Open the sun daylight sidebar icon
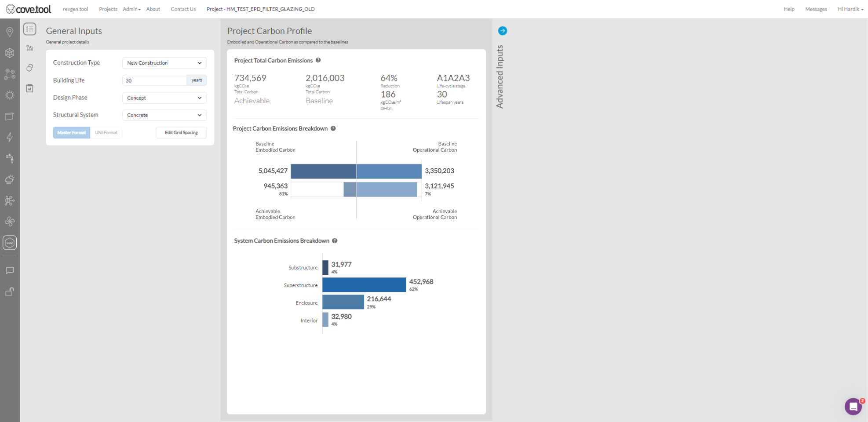This screenshot has width=868, height=422. (10, 95)
